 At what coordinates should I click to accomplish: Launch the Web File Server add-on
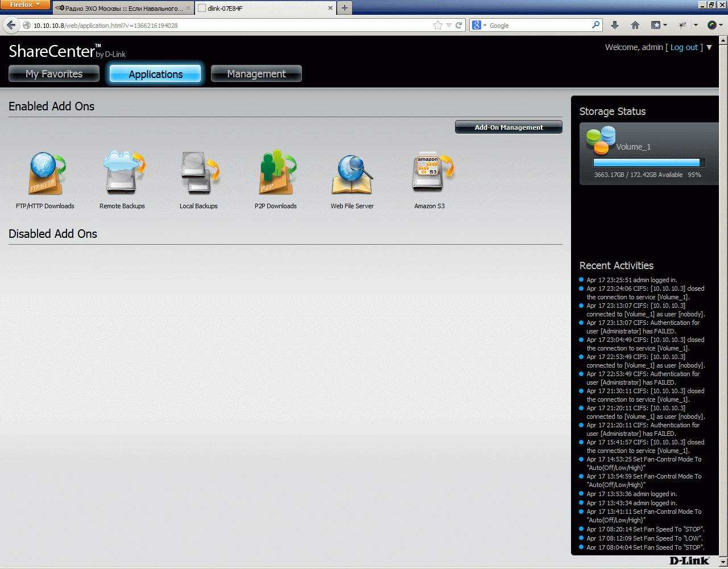(353, 174)
